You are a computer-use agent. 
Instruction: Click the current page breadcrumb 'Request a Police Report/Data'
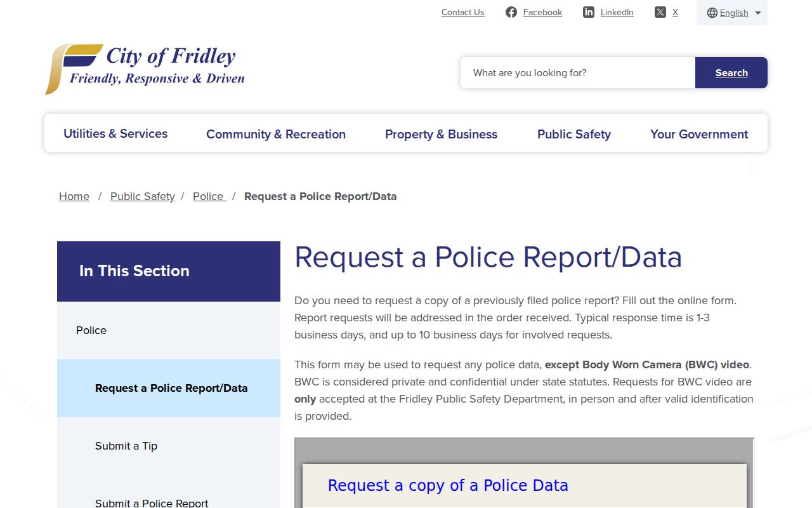pos(320,196)
